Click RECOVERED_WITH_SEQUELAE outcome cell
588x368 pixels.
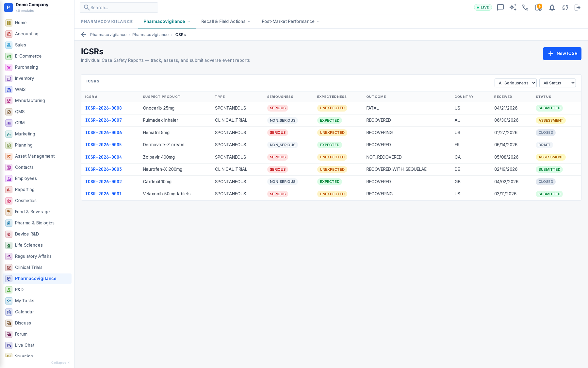(396, 169)
